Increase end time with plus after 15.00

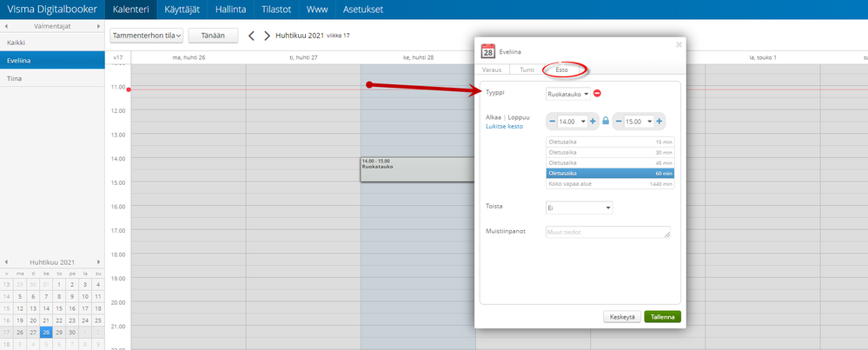(x=659, y=121)
